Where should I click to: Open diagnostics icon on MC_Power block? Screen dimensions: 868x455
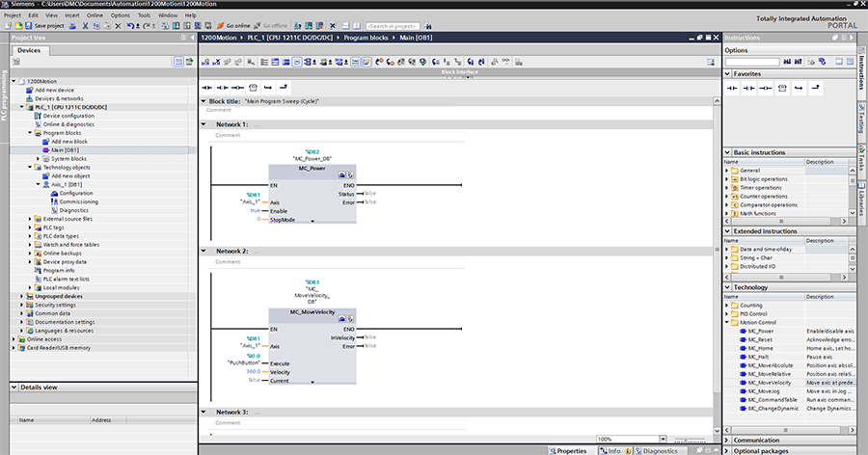point(350,174)
